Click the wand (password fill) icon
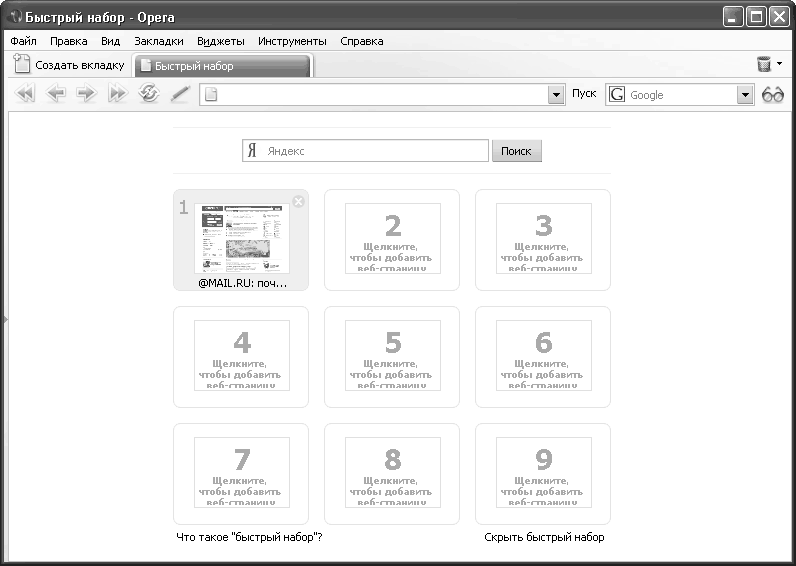The width and height of the screenshot is (796, 566). pyautogui.click(x=180, y=94)
